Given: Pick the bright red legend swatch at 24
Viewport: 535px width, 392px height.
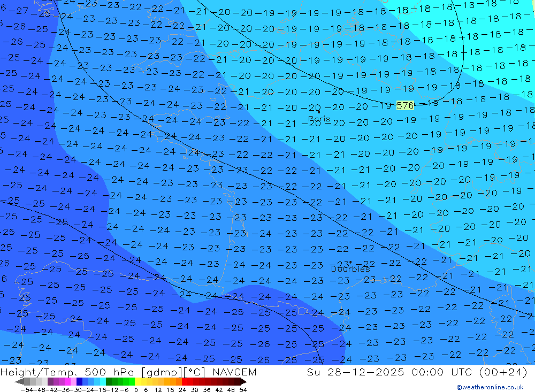Looking at the screenshot, I should tap(185, 382).
